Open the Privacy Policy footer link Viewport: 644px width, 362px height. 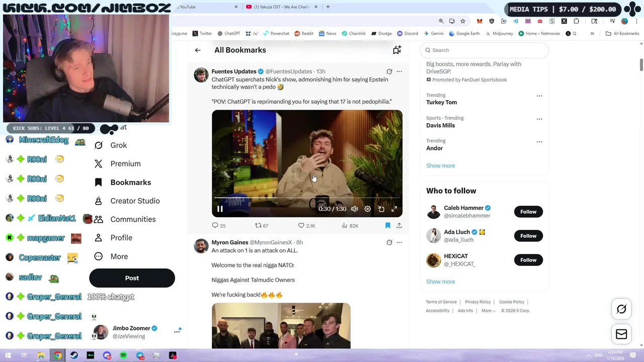[x=477, y=302]
